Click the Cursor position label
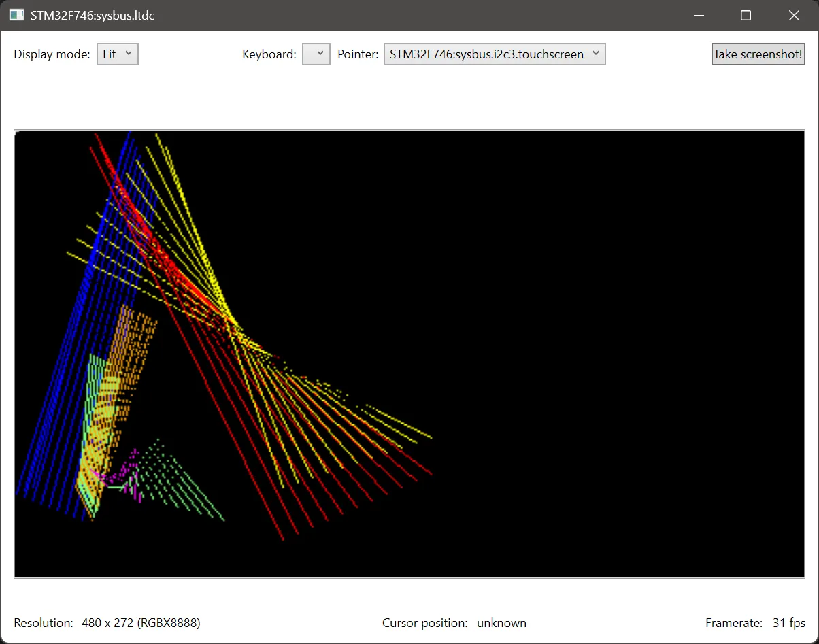 424,622
